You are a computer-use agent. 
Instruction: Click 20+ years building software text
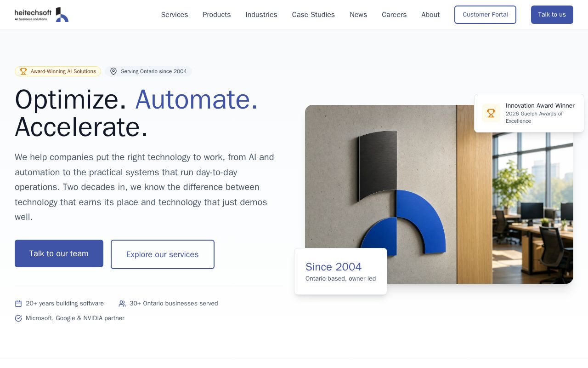tap(65, 304)
